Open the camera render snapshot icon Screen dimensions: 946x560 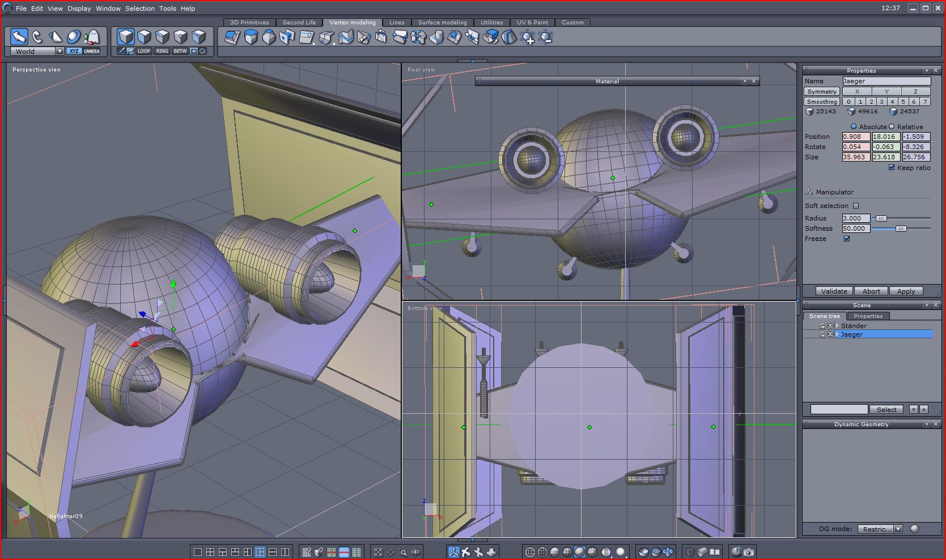pos(749,551)
